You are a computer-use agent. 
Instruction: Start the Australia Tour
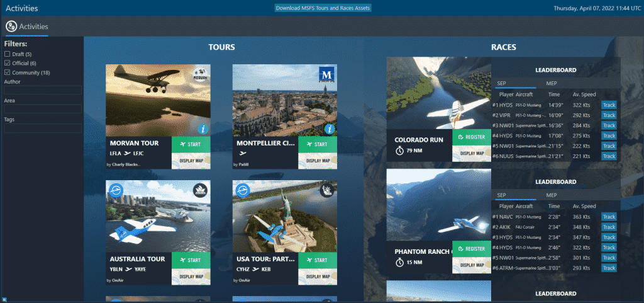pyautogui.click(x=191, y=260)
